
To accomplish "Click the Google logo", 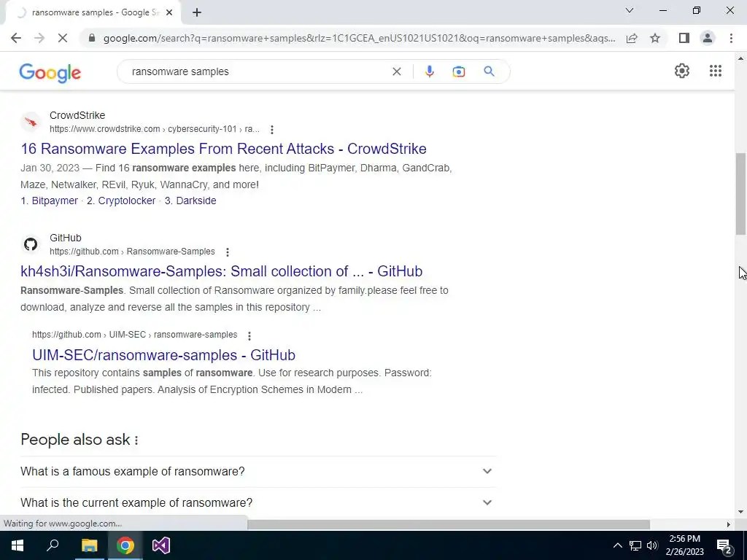I will point(50,73).
